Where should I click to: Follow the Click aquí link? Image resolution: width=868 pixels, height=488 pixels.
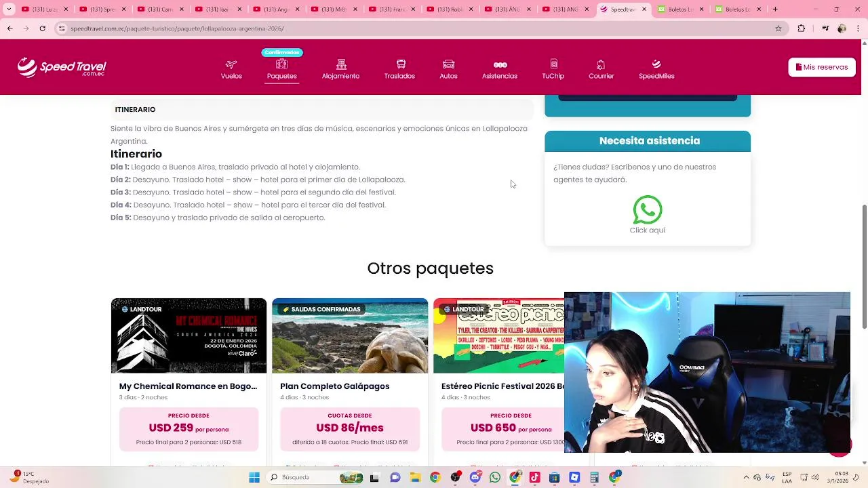(648, 230)
